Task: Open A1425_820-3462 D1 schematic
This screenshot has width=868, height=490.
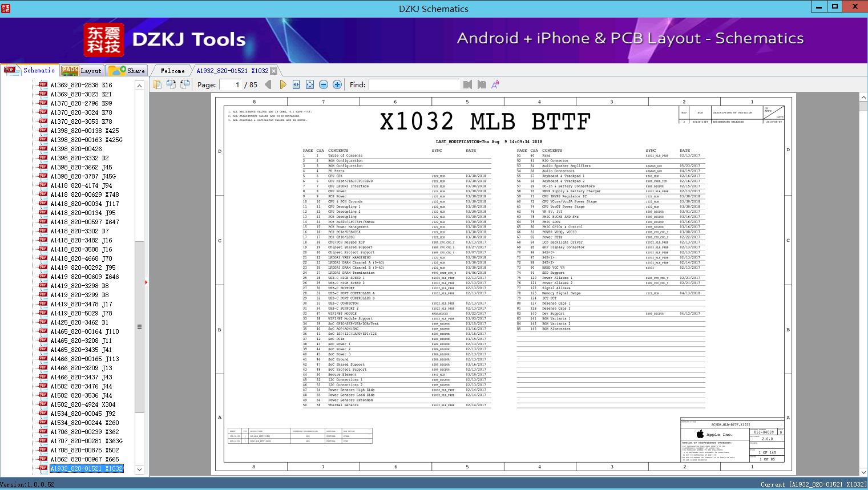Action: click(x=79, y=322)
